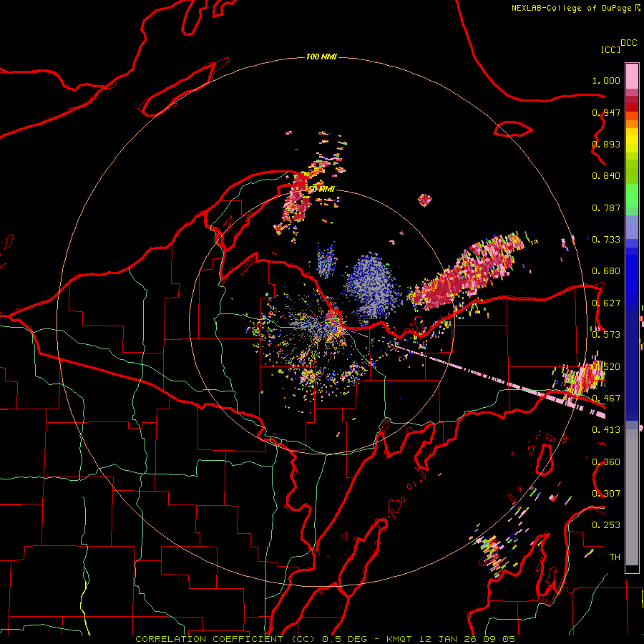Image resolution: width=644 pixels, height=644 pixels.
Task: Select the 0.573 scale value
Action: 606,335
